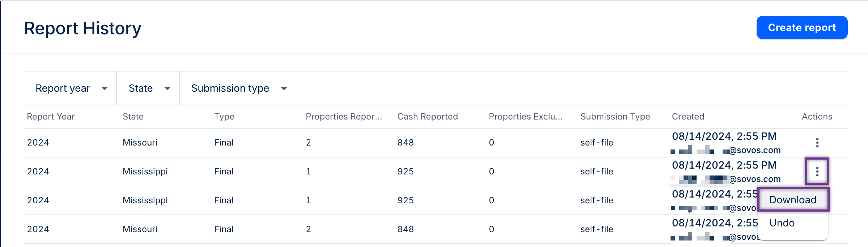868x247 pixels.
Task: Click Download in the actions menu
Action: pos(793,200)
